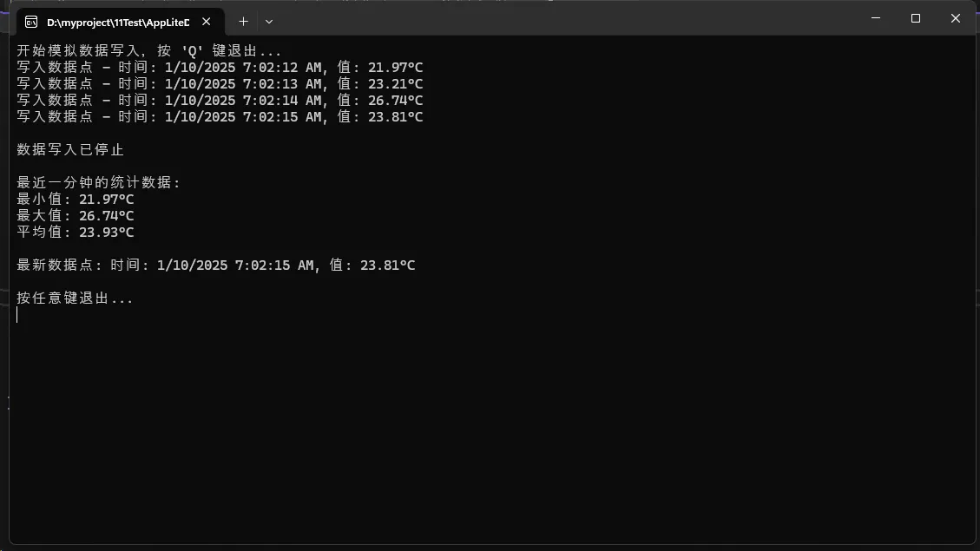
Task: Close the D:\myproject\11Test tab
Action: tap(207, 22)
